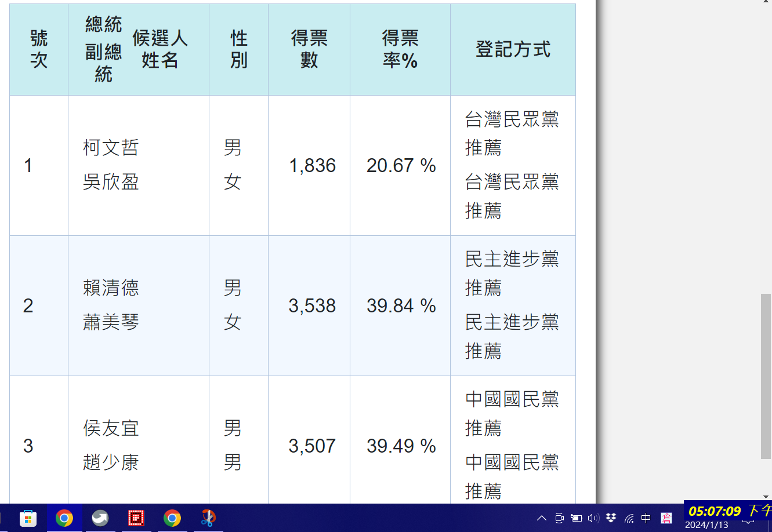Click the gender 女 beside 蕭美琴
Viewport: 772px width, 532px height.
tap(233, 323)
